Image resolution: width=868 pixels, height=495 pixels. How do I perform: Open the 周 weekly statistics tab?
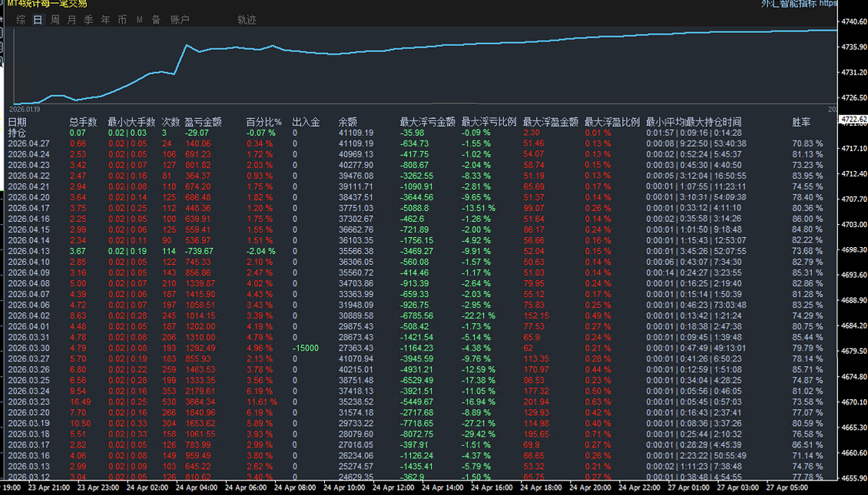pos(55,20)
